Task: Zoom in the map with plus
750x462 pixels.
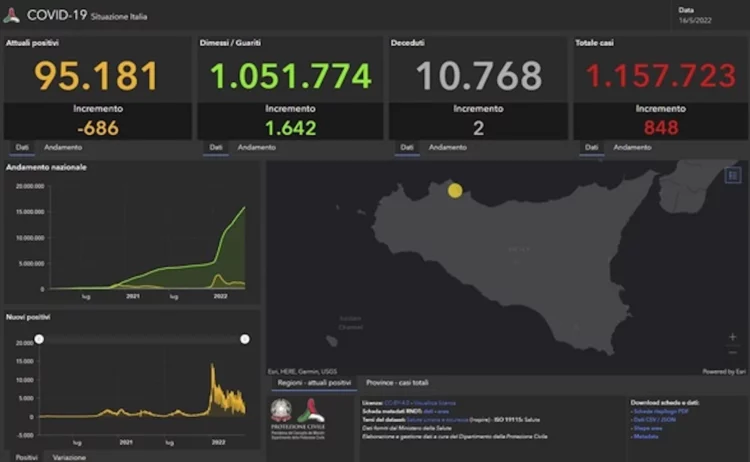Action: point(733,337)
